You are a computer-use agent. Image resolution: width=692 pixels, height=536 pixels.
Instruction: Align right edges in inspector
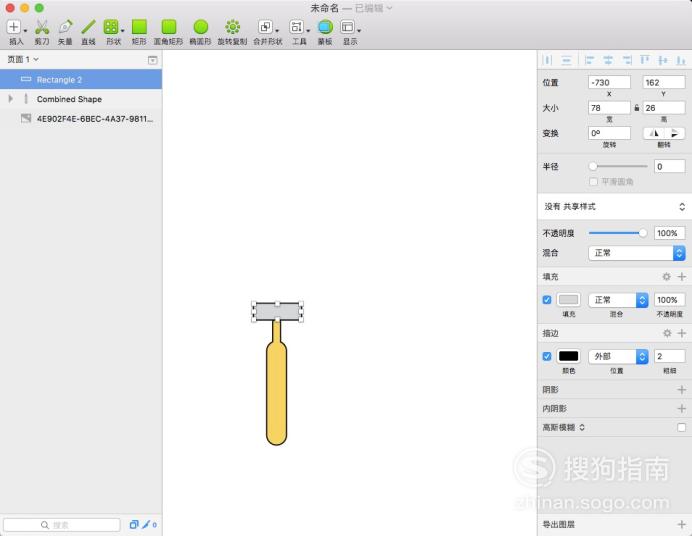[x=626, y=60]
